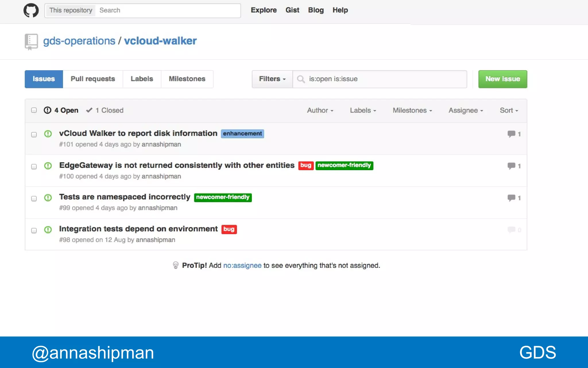Switch to the Pull requests tab

93,79
